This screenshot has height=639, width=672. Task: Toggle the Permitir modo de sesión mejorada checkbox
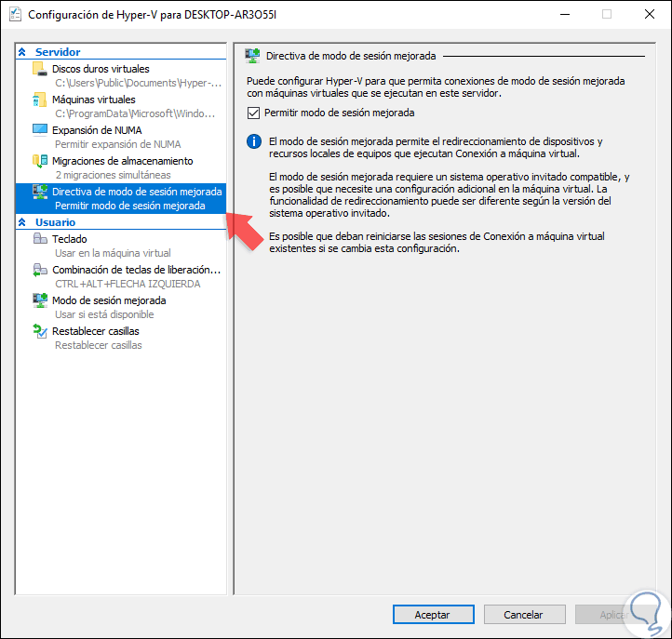pyautogui.click(x=253, y=113)
